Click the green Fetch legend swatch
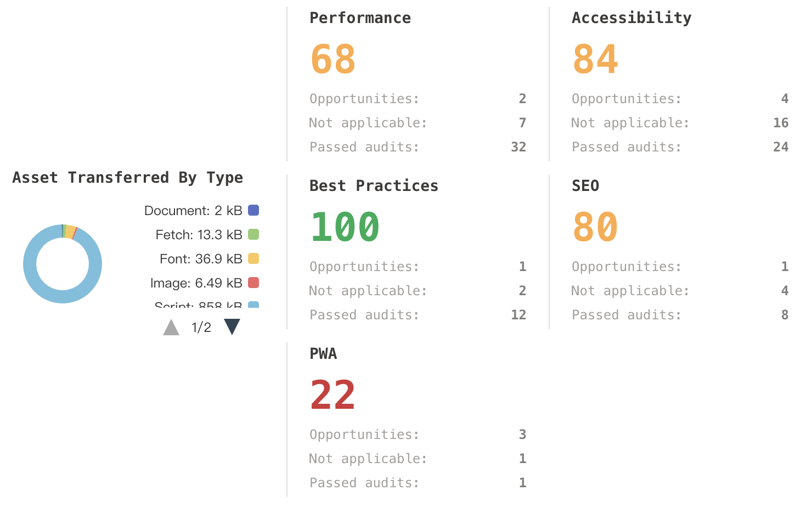The image size is (812, 507). click(253, 234)
